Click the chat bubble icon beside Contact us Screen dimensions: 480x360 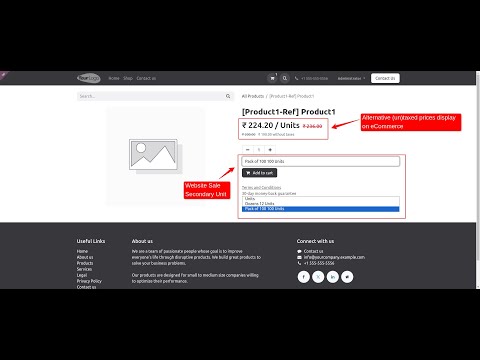[x=299, y=251]
